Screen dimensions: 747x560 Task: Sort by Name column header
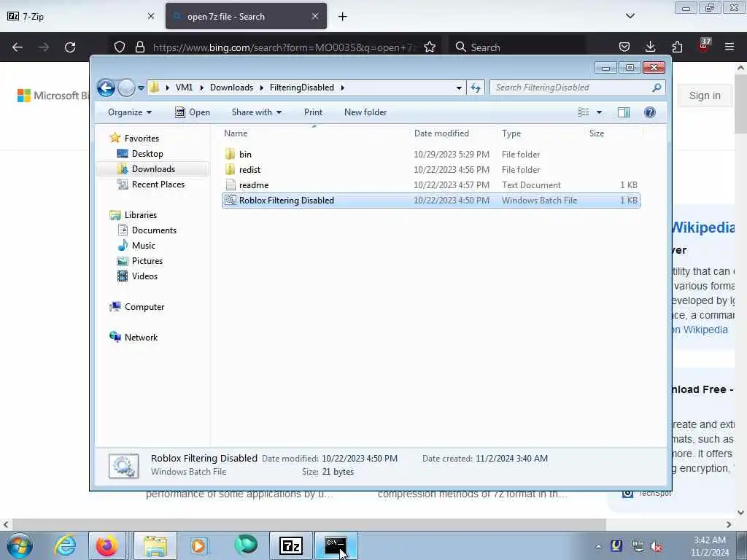[x=314, y=133]
